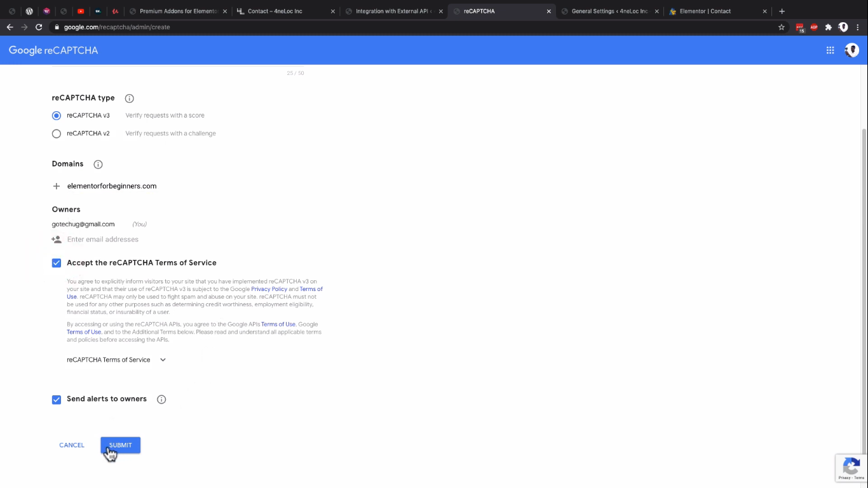Click the CANCEL button
Viewport: 868px width, 488px height.
(72, 445)
